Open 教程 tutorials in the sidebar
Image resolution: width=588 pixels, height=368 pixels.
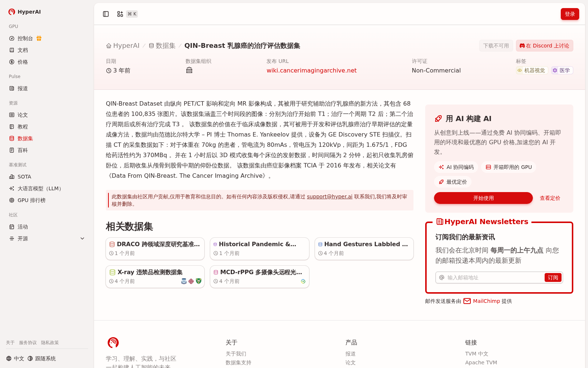tap(47, 127)
